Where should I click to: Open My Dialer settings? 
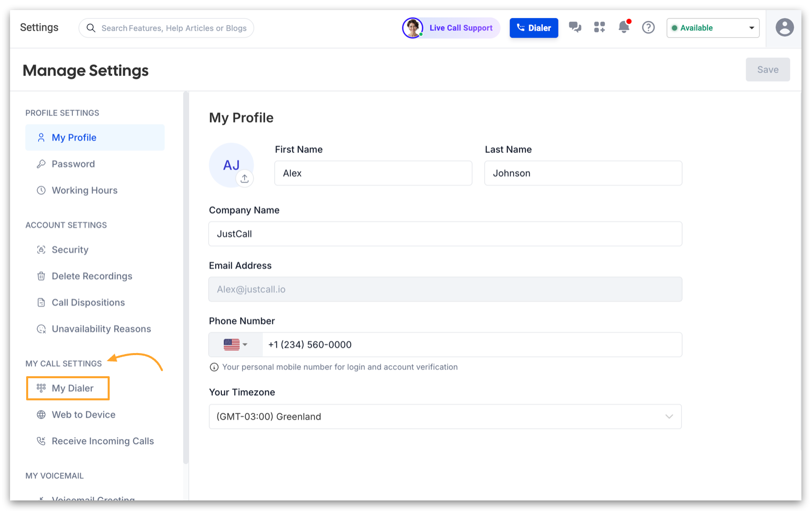point(68,388)
